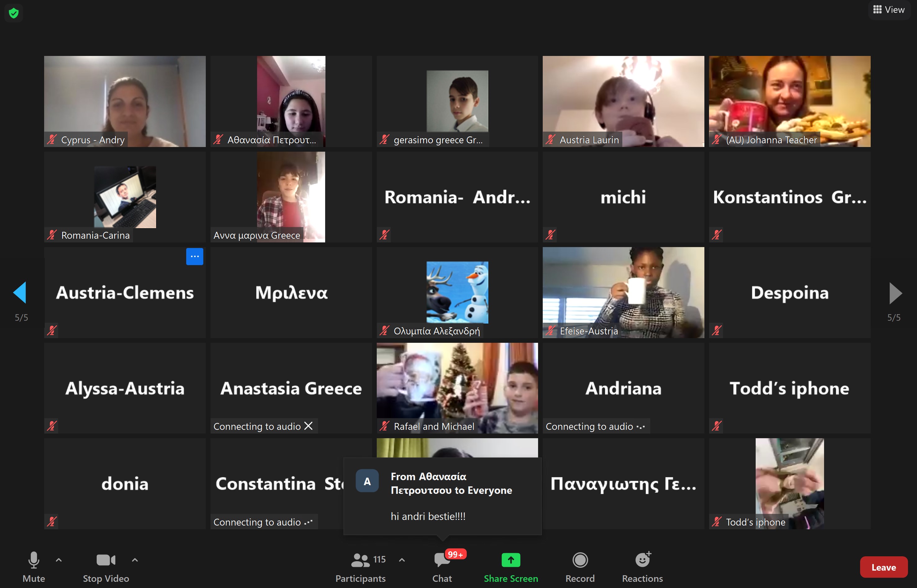Screen dimensions: 917x588
Task: Open the Austria-Clemens tile's blue more-options button
Action: pyautogui.click(x=194, y=256)
